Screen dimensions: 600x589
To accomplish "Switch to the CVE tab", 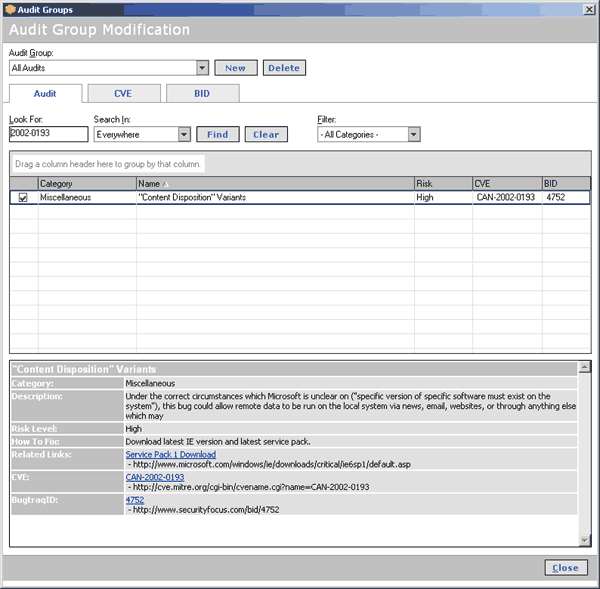I will pyautogui.click(x=123, y=94).
